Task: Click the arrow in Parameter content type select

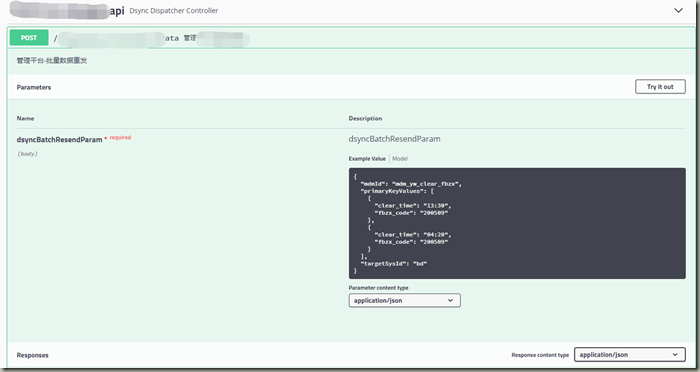Action: [x=450, y=301]
